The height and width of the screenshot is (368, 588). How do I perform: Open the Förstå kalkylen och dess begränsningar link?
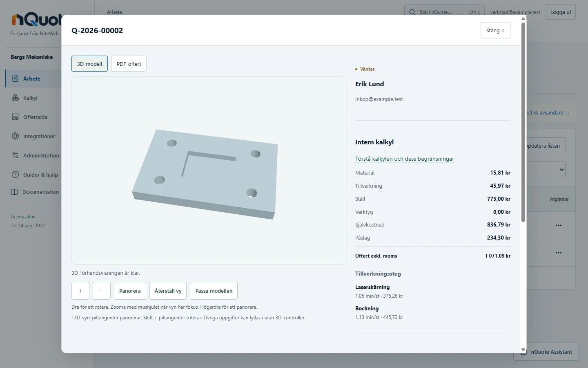(405, 159)
